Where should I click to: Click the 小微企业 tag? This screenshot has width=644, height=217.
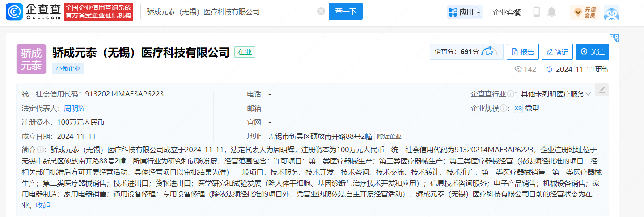[x=68, y=68]
